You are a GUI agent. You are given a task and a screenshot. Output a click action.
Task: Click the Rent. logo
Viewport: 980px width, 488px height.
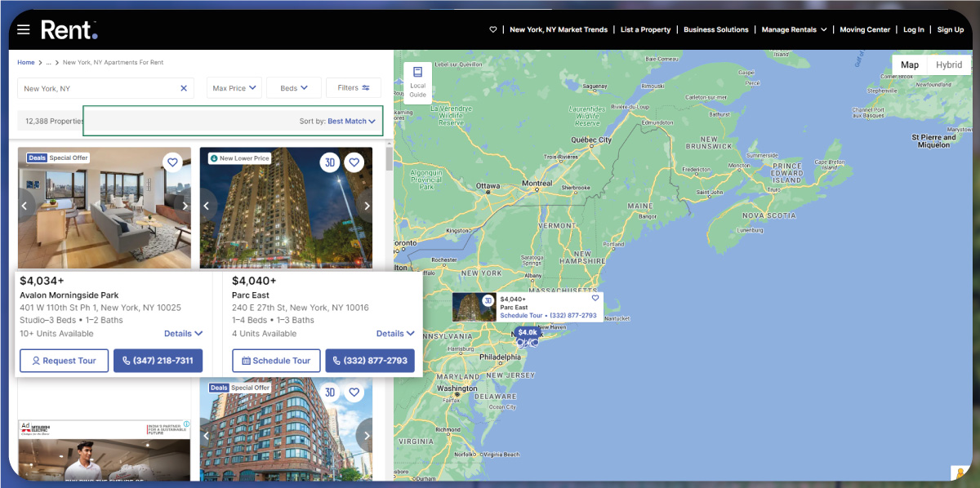[x=69, y=29]
